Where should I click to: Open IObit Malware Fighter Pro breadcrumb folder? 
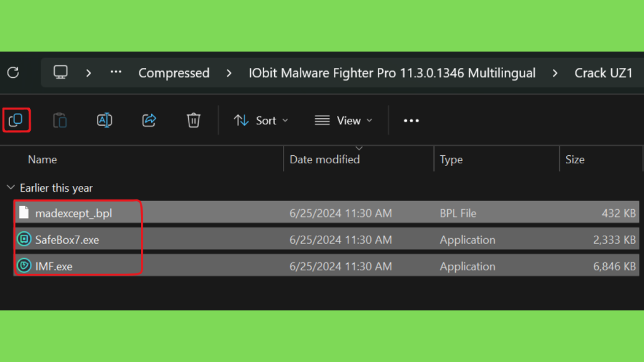point(392,73)
